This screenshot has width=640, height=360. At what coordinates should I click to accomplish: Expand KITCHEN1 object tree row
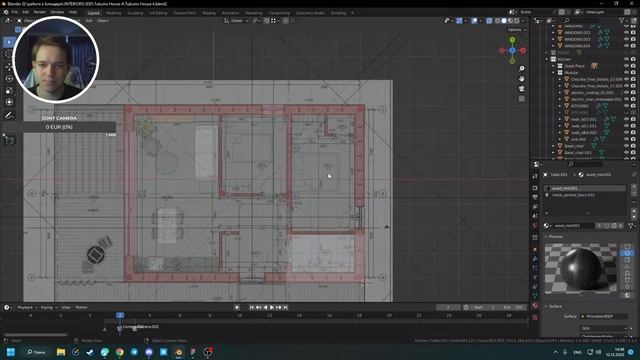pos(560,106)
